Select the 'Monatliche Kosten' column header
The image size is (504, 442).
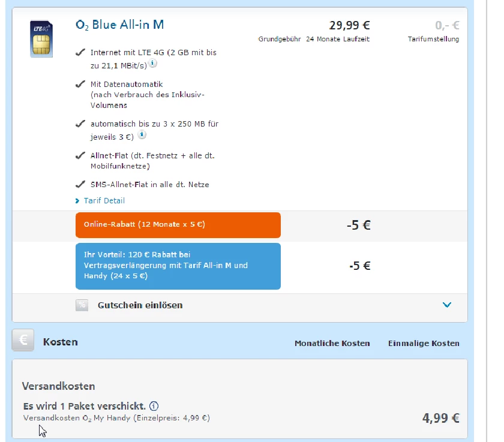pyautogui.click(x=332, y=344)
